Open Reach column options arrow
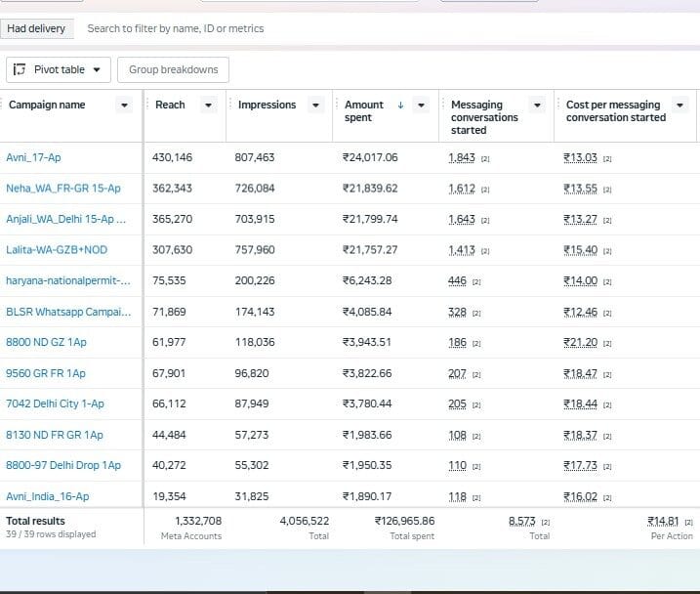This screenshot has height=594, width=700. coord(209,106)
